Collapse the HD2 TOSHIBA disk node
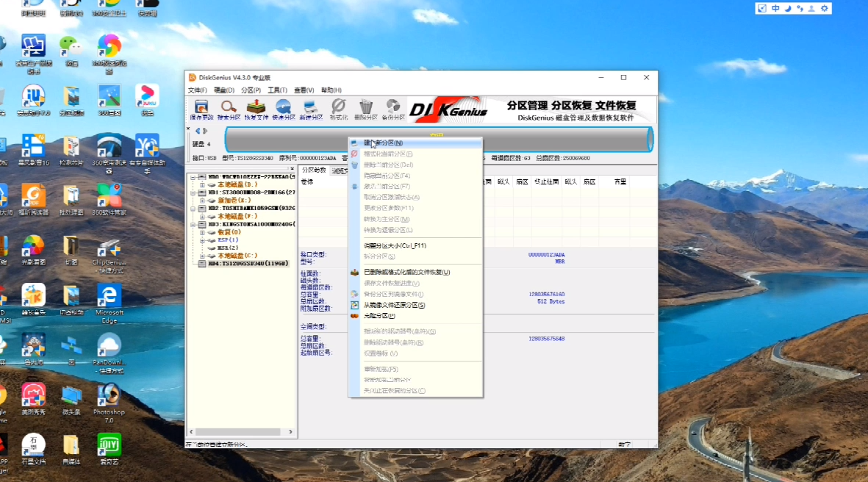868x482 pixels. (x=193, y=209)
